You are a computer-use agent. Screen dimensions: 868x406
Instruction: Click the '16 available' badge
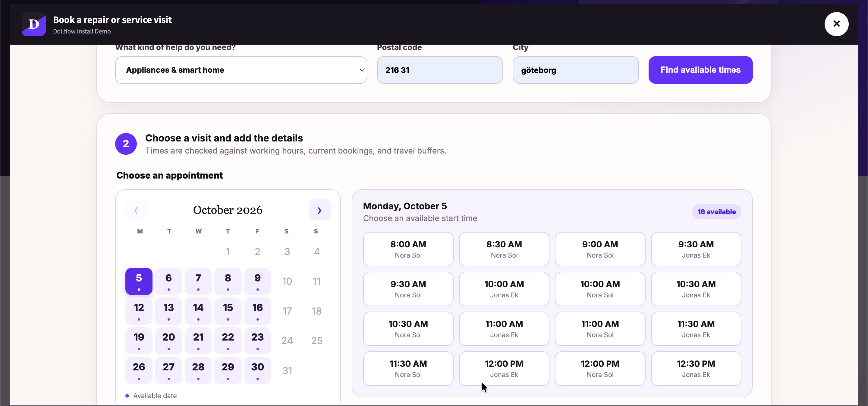point(717,212)
